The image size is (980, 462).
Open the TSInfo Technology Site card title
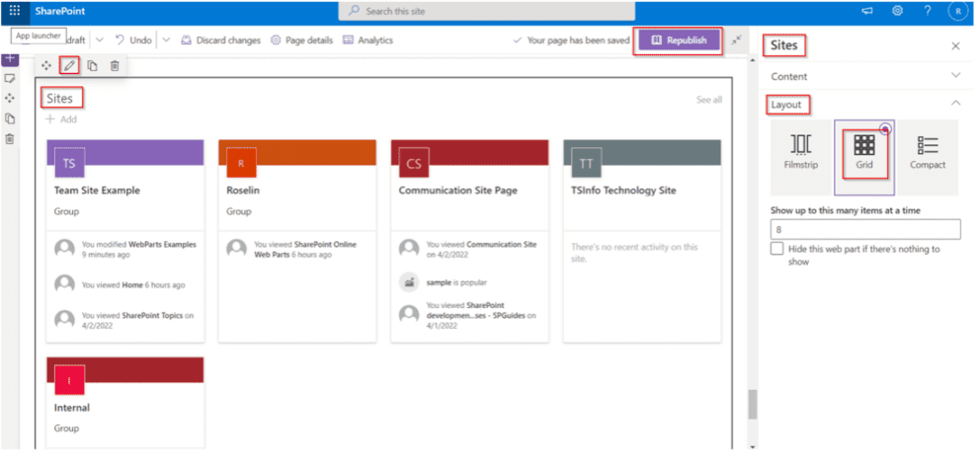click(623, 191)
